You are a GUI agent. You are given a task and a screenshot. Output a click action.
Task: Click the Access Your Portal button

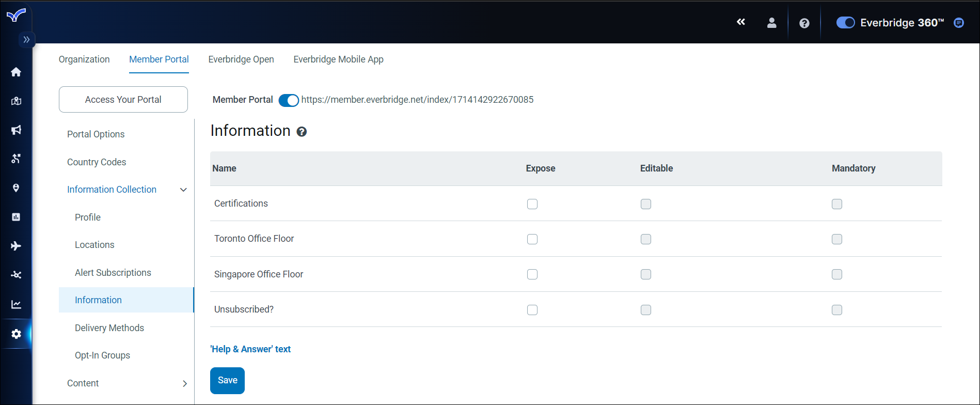coord(123,99)
